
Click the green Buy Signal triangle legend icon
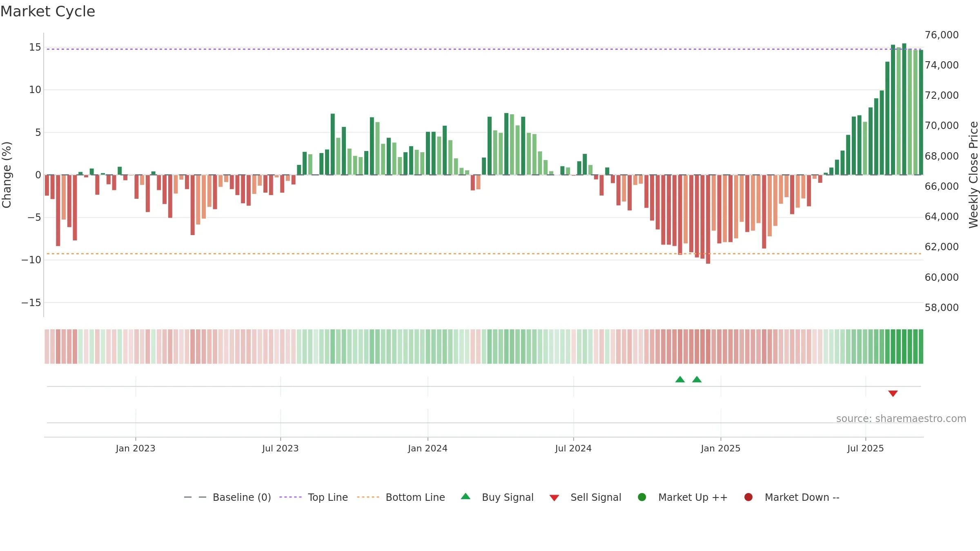(465, 496)
